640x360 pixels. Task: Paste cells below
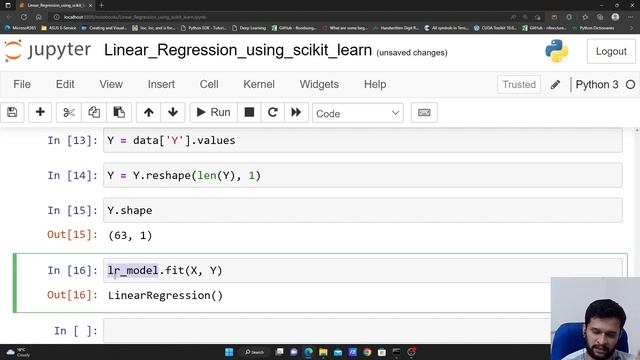pos(119,112)
